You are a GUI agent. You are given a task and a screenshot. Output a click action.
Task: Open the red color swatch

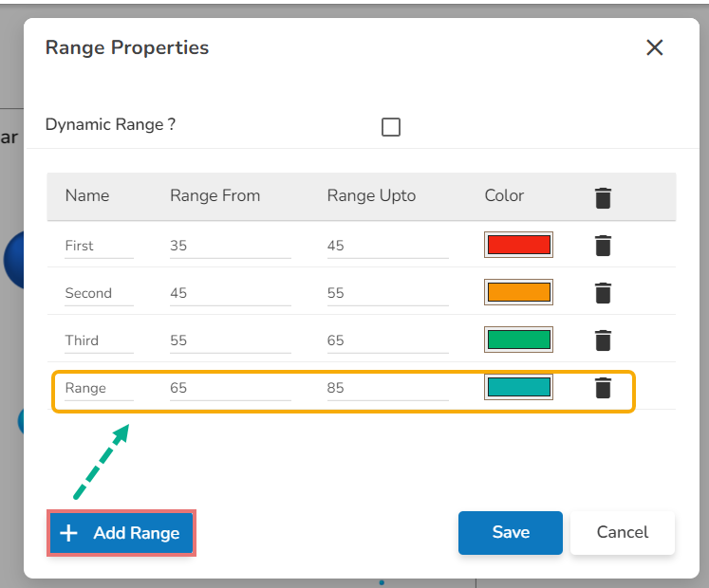pos(518,245)
